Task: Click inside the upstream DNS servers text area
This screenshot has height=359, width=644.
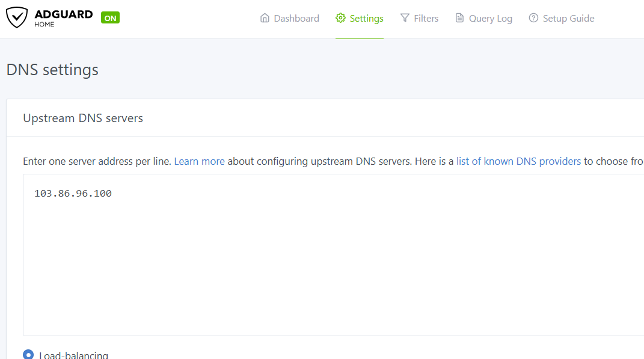Action: point(331,265)
